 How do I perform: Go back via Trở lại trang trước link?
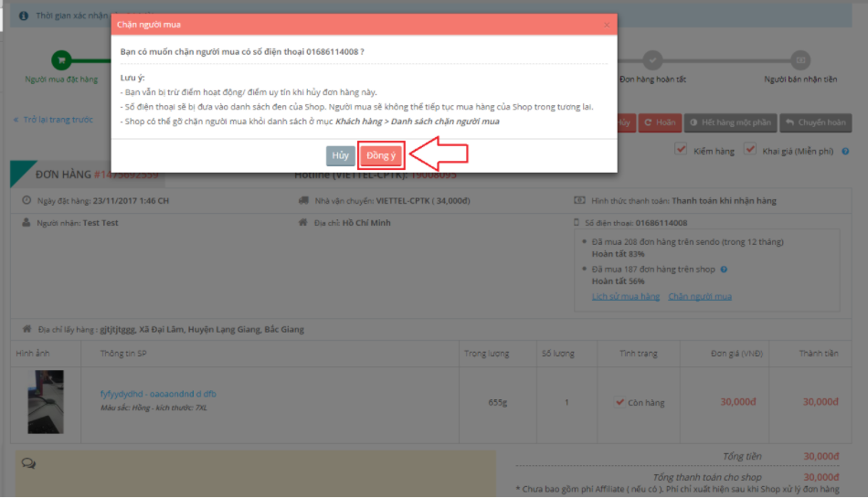pyautogui.click(x=53, y=120)
